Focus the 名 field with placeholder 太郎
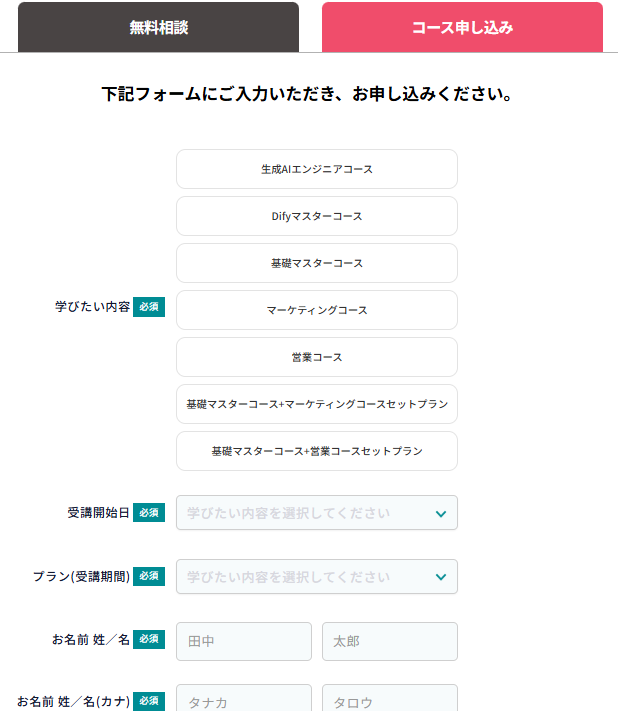Viewport: 618px width, 711px height. pyautogui.click(x=389, y=641)
